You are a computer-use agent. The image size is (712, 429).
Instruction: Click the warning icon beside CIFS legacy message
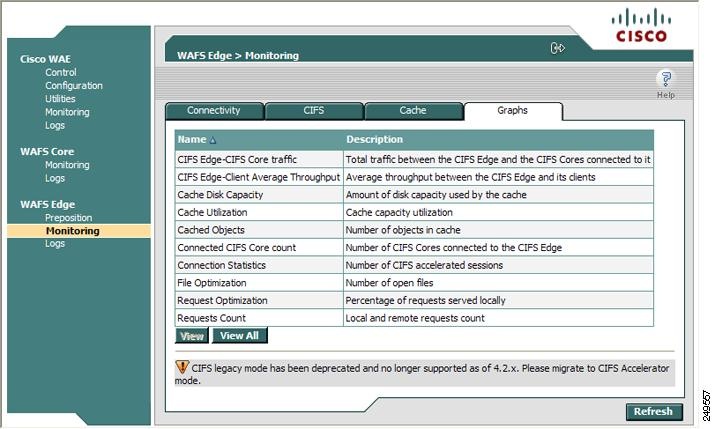182,367
